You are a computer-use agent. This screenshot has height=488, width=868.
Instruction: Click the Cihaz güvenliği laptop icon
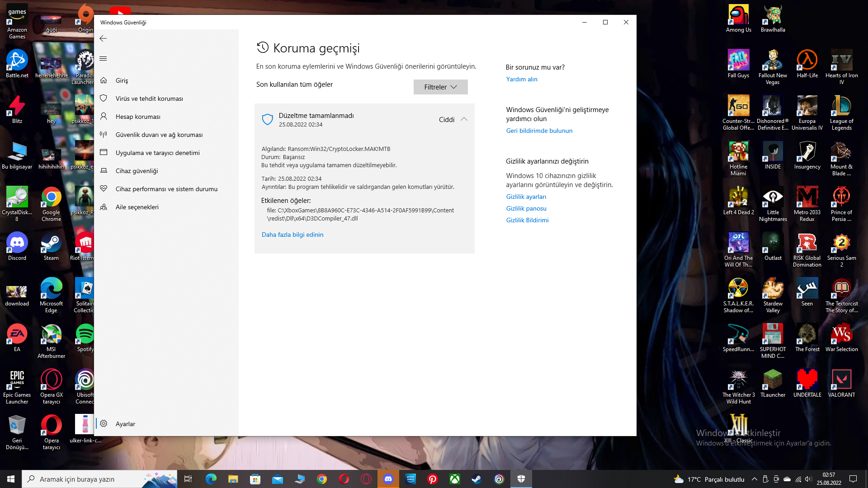point(104,171)
